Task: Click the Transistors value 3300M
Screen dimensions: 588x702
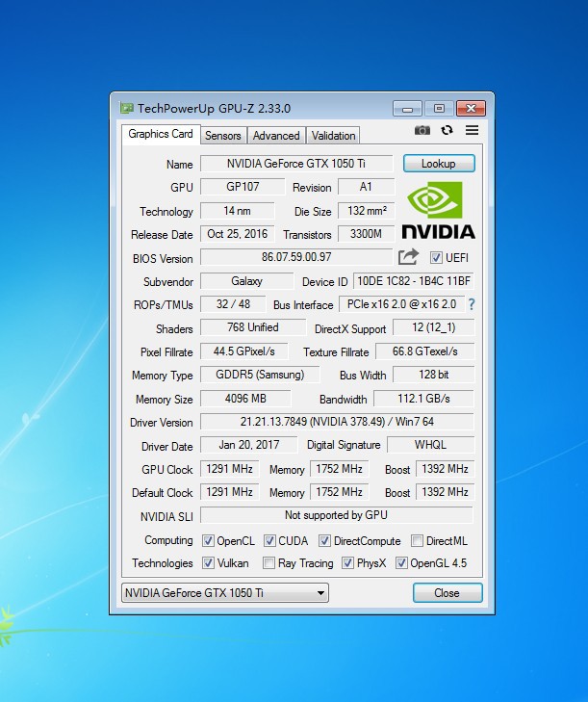Action: [366, 234]
